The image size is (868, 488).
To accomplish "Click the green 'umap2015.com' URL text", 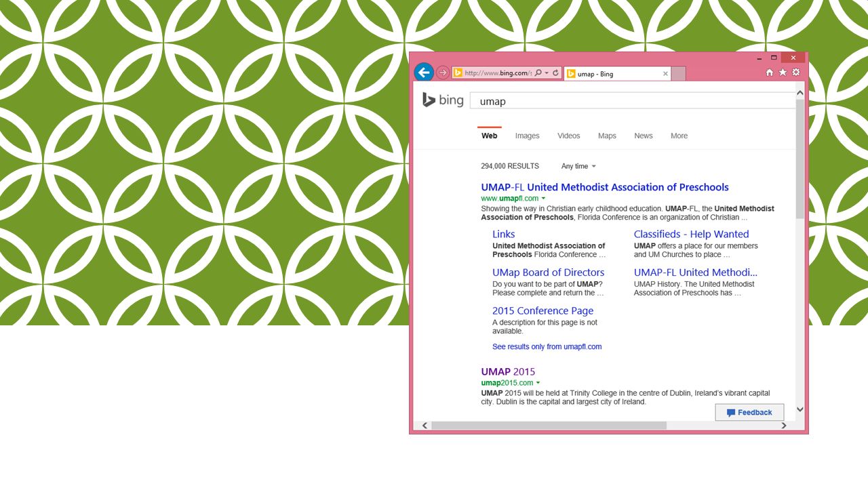I will pyautogui.click(x=507, y=383).
